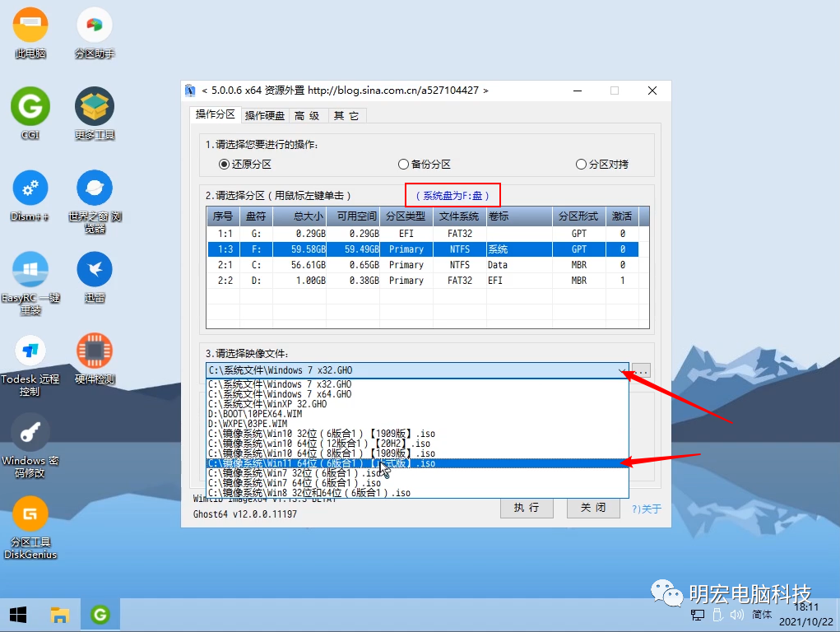Image resolution: width=840 pixels, height=632 pixels.
Task: Open the 此电脑 desktop icon
Action: pos(30,34)
